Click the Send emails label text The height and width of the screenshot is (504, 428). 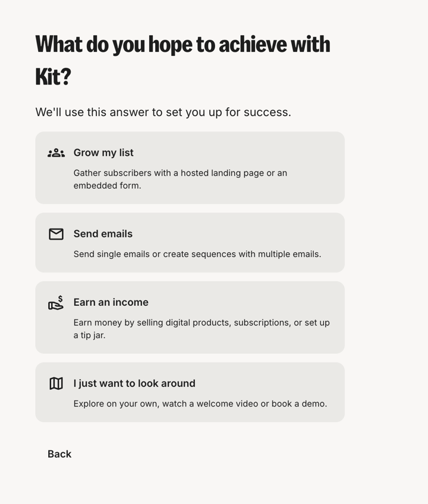[102, 234]
